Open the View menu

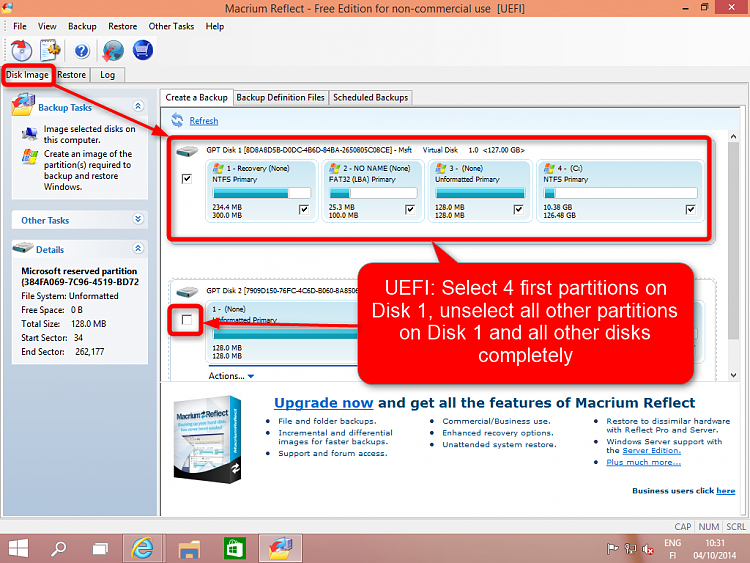coord(47,26)
